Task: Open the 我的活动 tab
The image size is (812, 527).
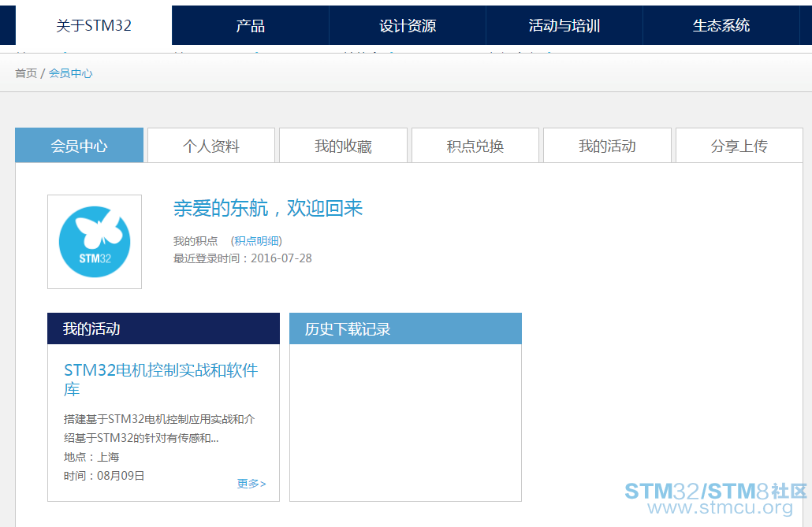Action: pos(608,146)
